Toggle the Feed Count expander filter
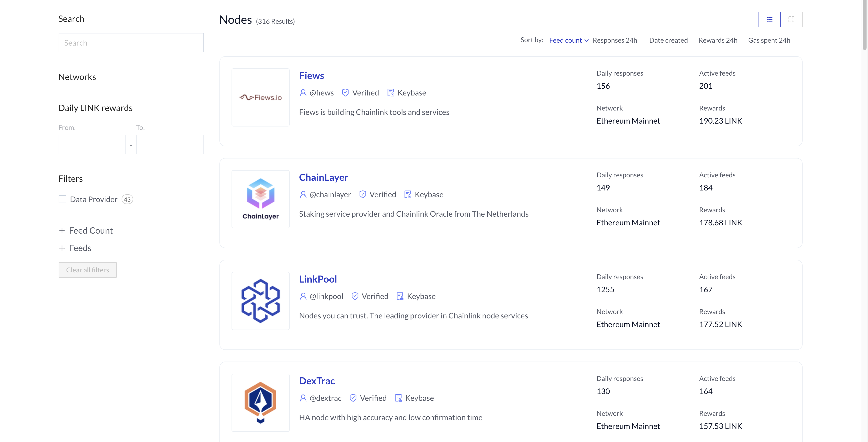Image resolution: width=868 pixels, height=442 pixels. coord(86,230)
